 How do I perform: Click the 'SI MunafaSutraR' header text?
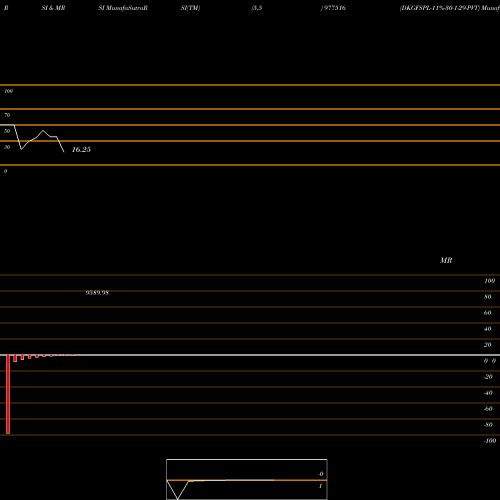click(x=123, y=8)
